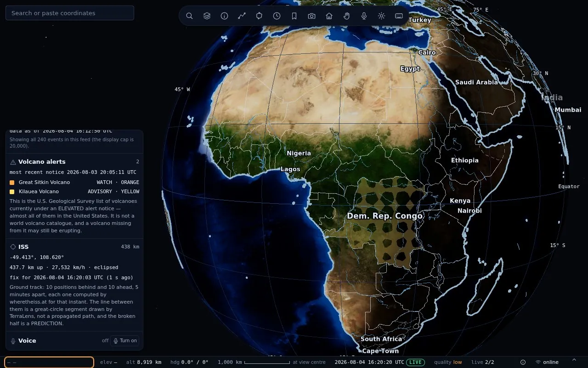The width and height of the screenshot is (588, 368).
Task: Click the Kenya country label
Action: 460,201
